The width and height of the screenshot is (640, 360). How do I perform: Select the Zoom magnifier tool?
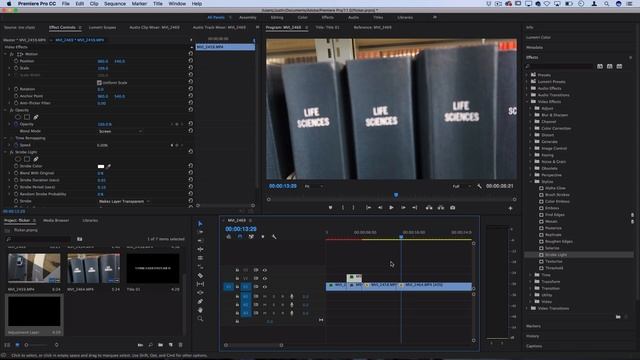coord(200,318)
